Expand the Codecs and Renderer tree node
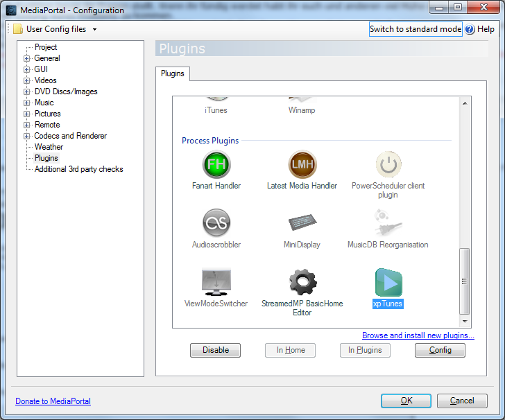Screen dimensions: 505x420 click(27, 136)
